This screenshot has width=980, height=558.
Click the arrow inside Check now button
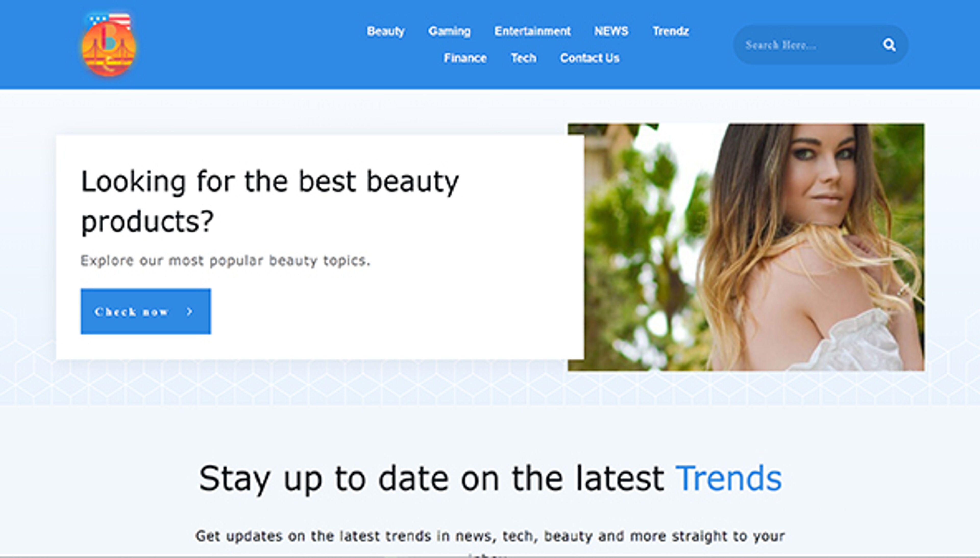click(x=189, y=312)
